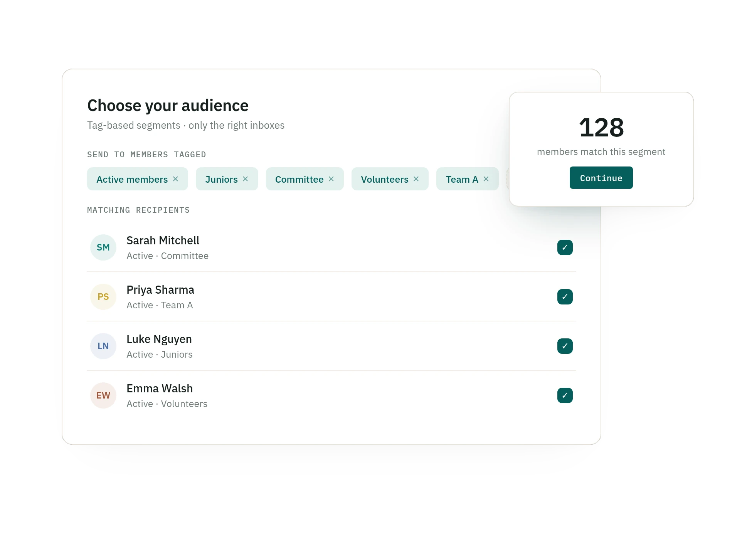Remove the Committee tag
Image resolution: width=747 pixels, height=560 pixels.
(331, 179)
